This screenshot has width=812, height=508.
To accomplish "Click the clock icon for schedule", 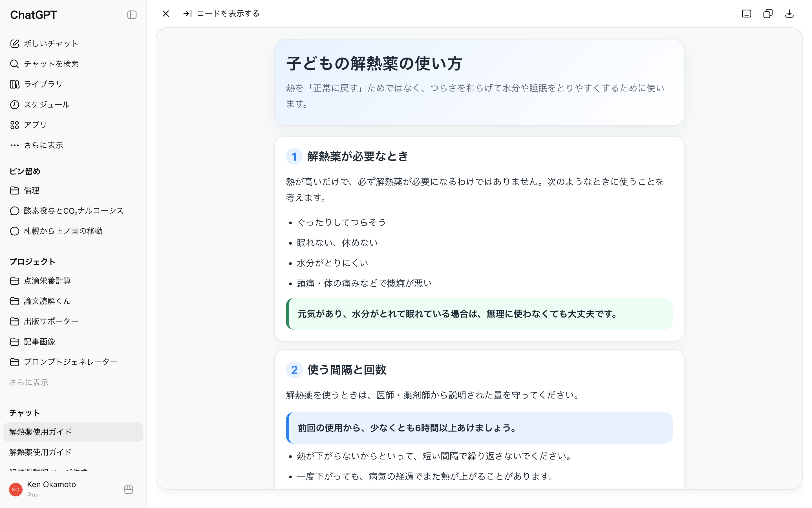I will click(x=14, y=104).
